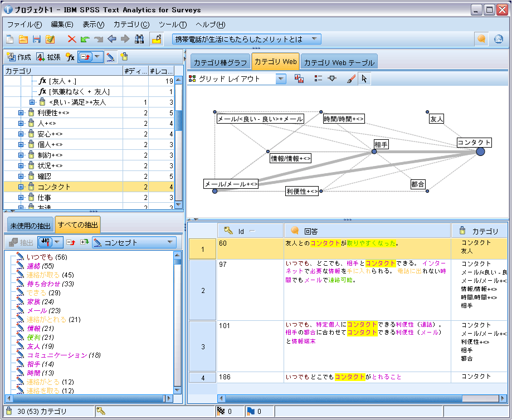The width and height of the screenshot is (512, 420).
Task: Expand the <良い - 満足>+友人 subcategory
Action: click(32, 102)
